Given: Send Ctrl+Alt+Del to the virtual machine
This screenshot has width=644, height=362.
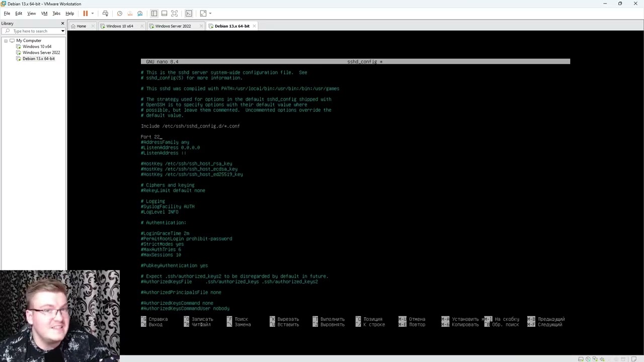Looking at the screenshot, I should (x=105, y=13).
